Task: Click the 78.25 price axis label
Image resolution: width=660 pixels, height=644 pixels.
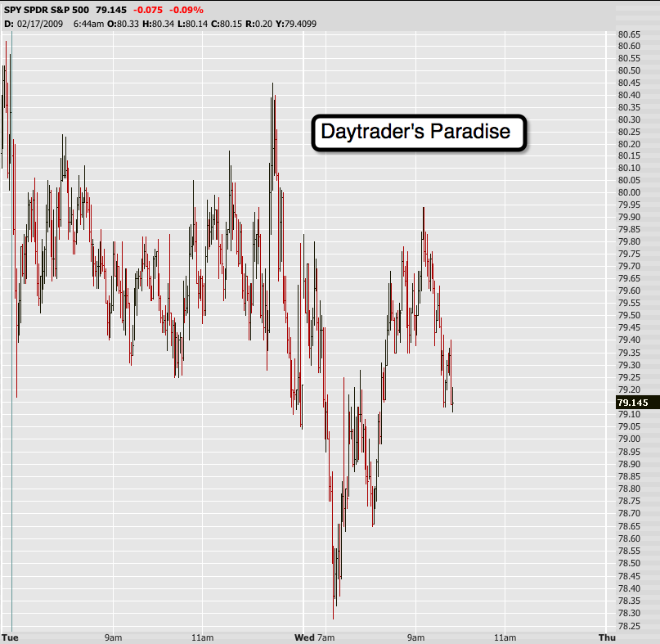Action: pyautogui.click(x=629, y=626)
